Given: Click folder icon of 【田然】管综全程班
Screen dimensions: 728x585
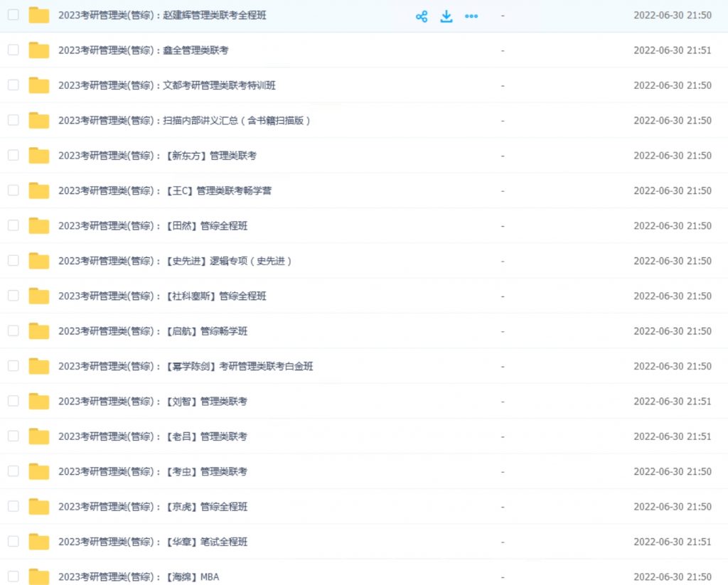Looking at the screenshot, I should click(x=39, y=225).
